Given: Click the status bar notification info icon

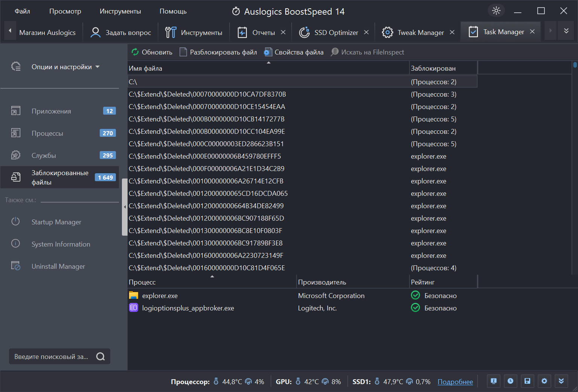Looking at the screenshot, I should [494, 381].
